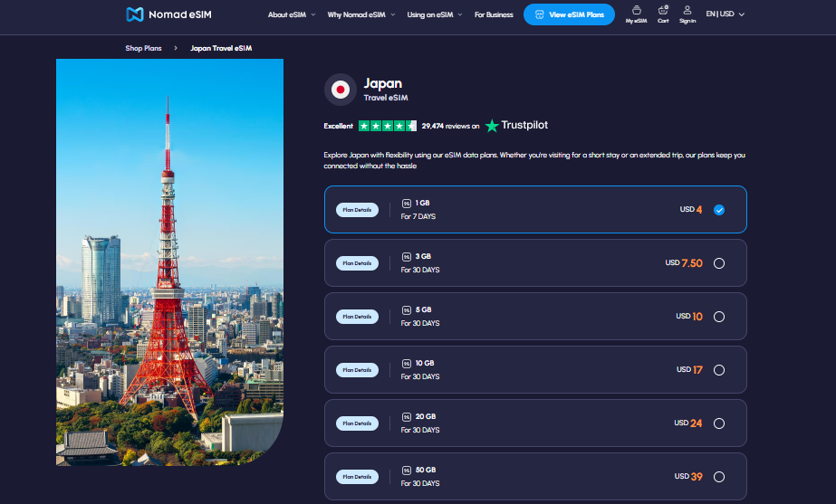Open Plan Details for 1 GB plan
This screenshot has height=504, width=836.
click(x=357, y=210)
